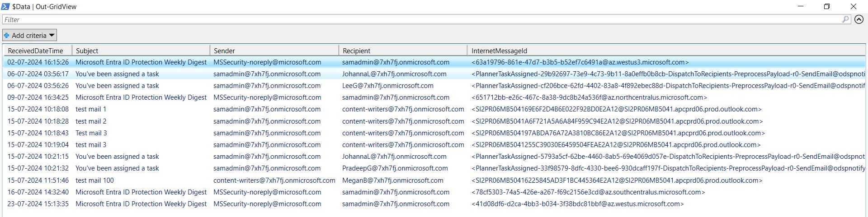The width and height of the screenshot is (868, 217).
Task: Open the Add criteria dropdown arrow
Action: tap(52, 35)
